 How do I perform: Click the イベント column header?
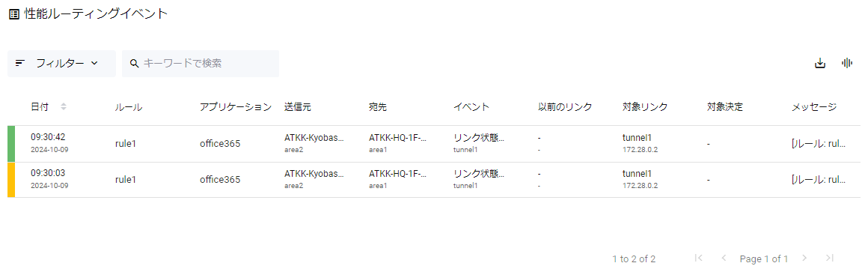tap(471, 107)
